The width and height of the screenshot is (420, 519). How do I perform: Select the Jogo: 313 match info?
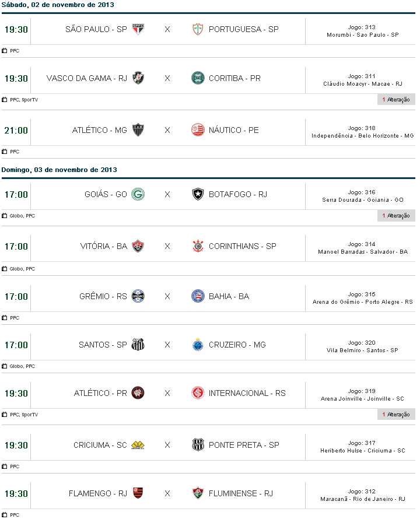pos(362,27)
